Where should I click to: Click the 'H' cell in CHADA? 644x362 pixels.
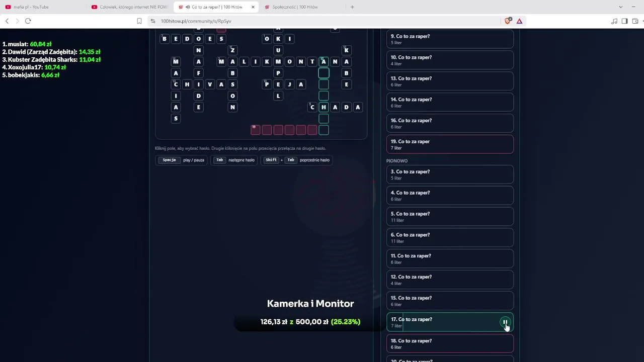324,107
